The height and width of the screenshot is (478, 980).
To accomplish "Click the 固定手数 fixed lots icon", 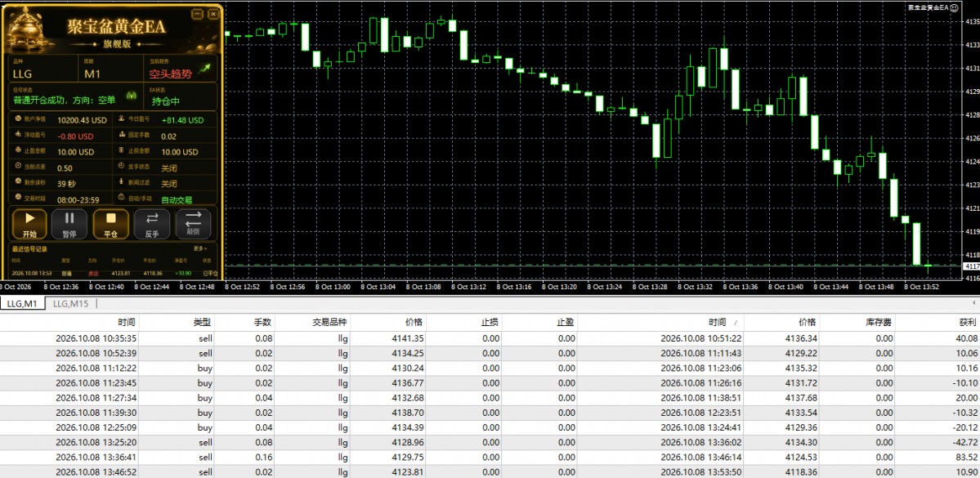I will pyautogui.click(x=121, y=134).
